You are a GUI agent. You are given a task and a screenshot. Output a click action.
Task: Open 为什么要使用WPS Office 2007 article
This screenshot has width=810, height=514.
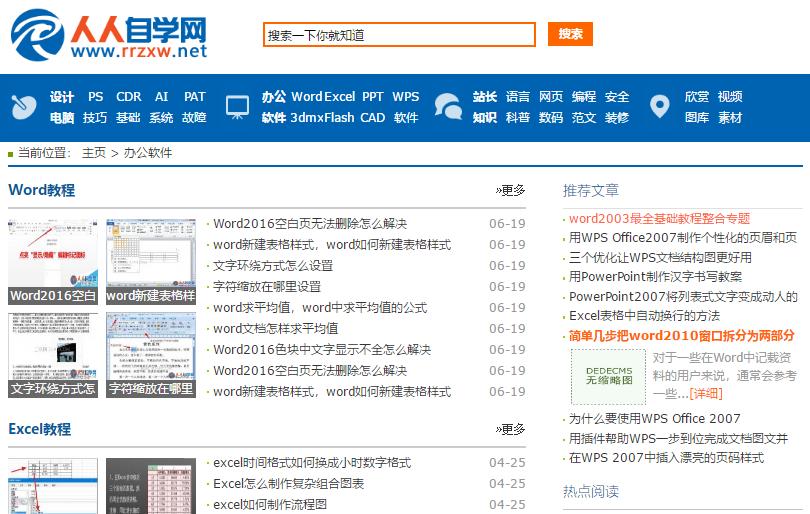click(655, 418)
